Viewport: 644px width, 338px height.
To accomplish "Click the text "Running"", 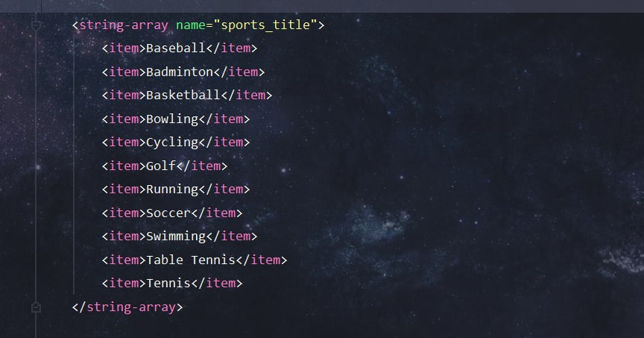I will [x=172, y=190].
